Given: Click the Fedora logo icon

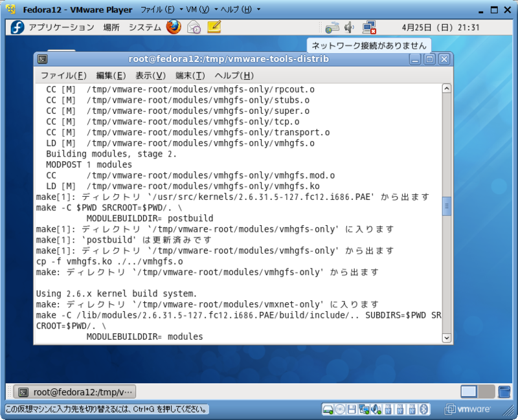Looking at the screenshot, I should (17, 27).
